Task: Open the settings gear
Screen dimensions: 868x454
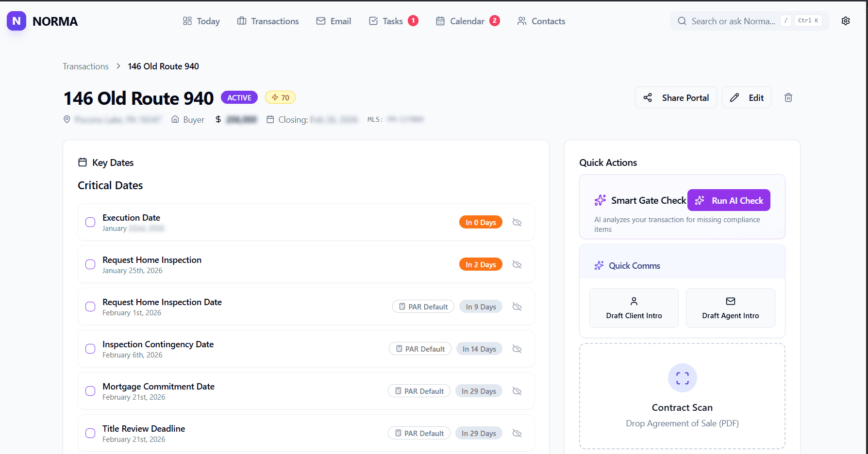Action: click(845, 21)
